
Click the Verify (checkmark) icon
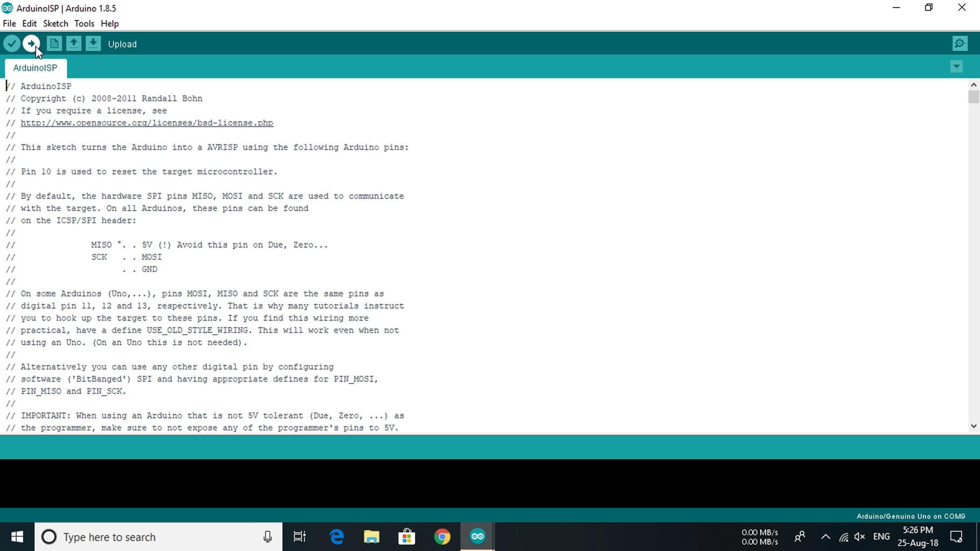pos(11,44)
